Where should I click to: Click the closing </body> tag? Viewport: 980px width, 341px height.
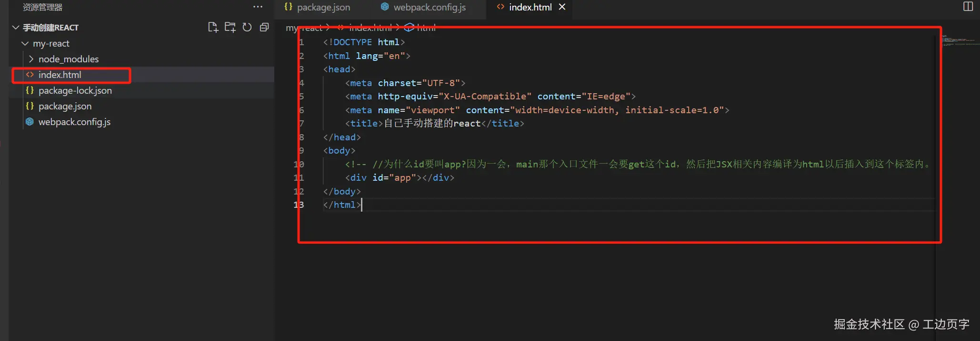(342, 192)
